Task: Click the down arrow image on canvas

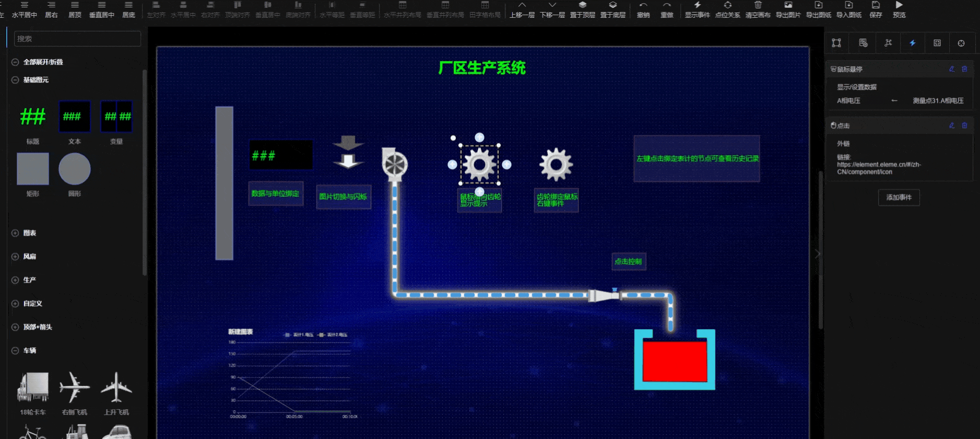Action: 348,152
